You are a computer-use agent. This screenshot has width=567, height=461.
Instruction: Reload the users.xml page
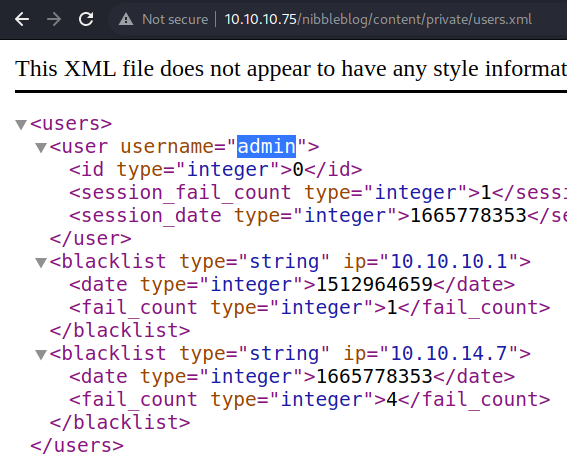pos(86,19)
